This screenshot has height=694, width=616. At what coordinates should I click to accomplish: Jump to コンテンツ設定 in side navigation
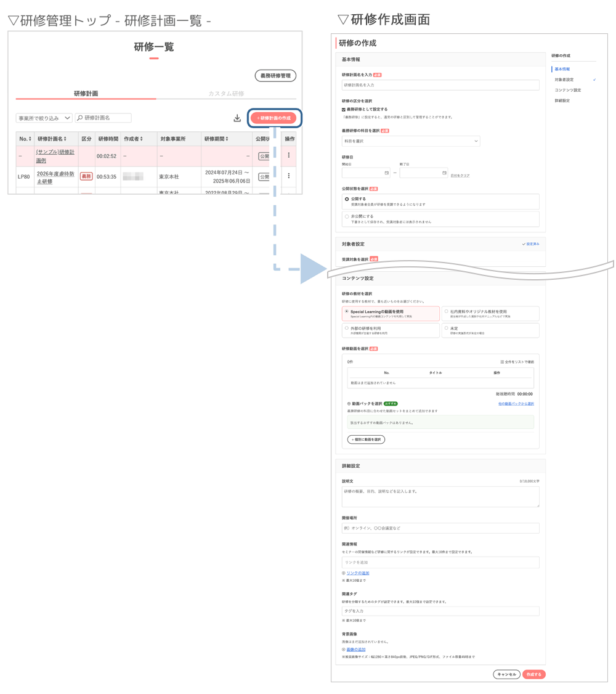(x=568, y=90)
